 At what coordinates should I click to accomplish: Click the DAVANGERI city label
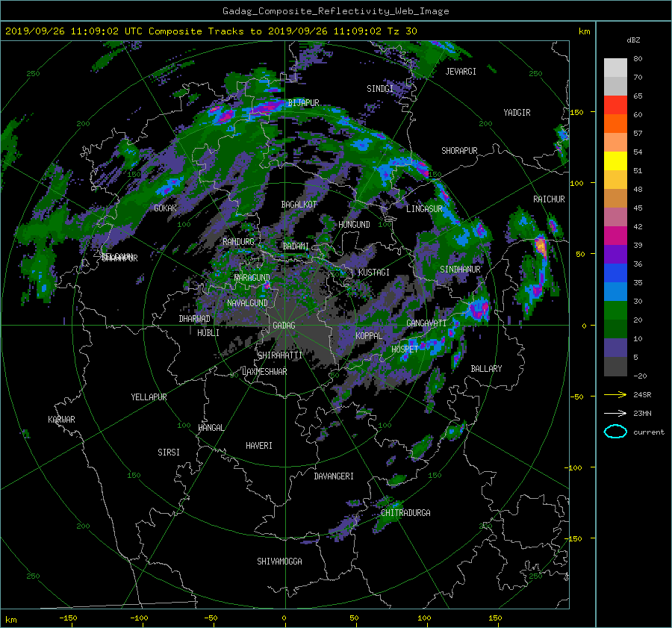coord(334,476)
